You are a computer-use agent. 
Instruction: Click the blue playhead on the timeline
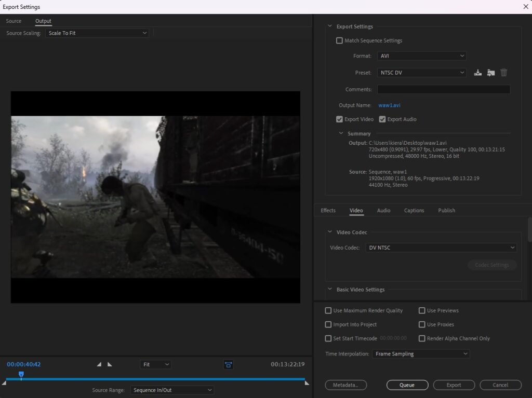click(x=21, y=374)
